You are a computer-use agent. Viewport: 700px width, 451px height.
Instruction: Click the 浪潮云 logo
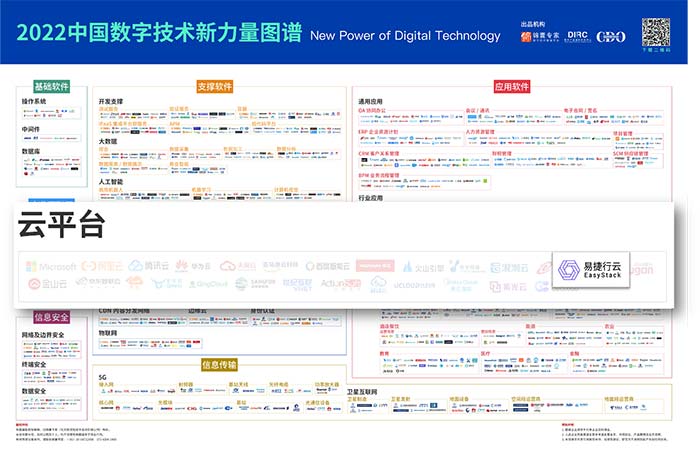[x=509, y=267]
